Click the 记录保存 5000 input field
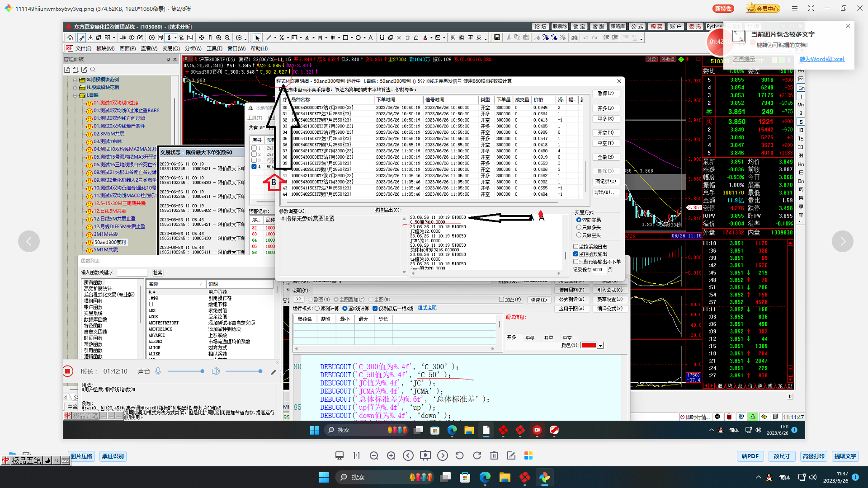Image resolution: width=868 pixels, height=488 pixels. 599,270
